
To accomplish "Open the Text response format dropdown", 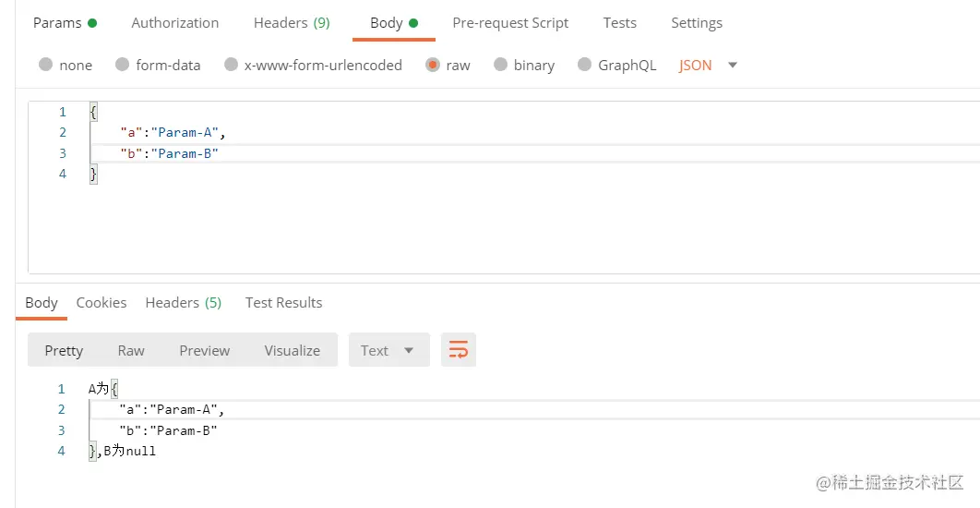I will (x=388, y=350).
